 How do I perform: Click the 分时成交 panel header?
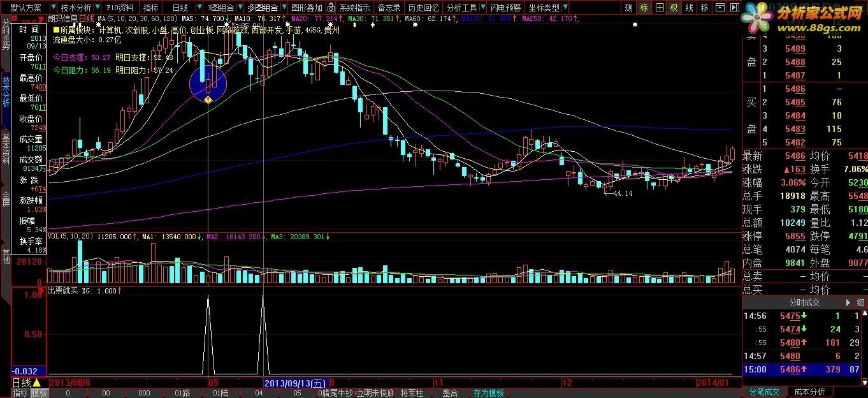[805, 303]
